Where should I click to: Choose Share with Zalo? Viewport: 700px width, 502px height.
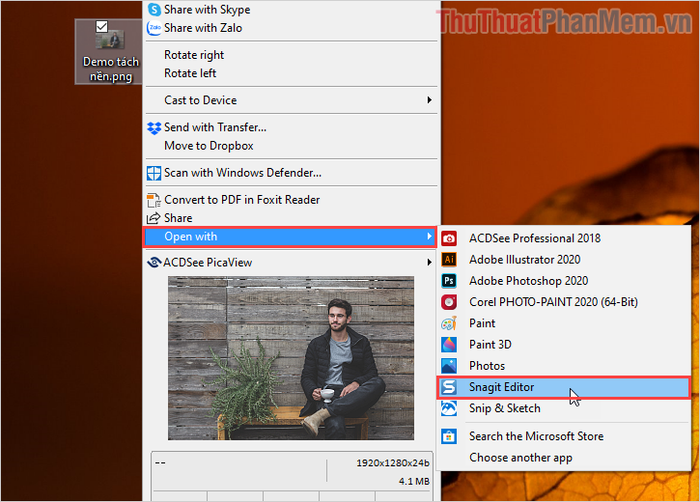coord(292,28)
